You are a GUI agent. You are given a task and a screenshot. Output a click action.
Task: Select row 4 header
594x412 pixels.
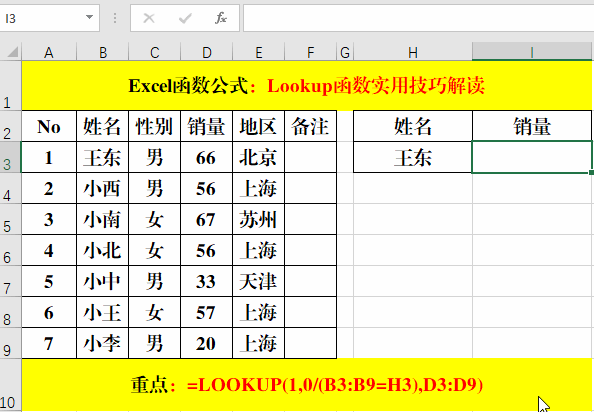11,188
